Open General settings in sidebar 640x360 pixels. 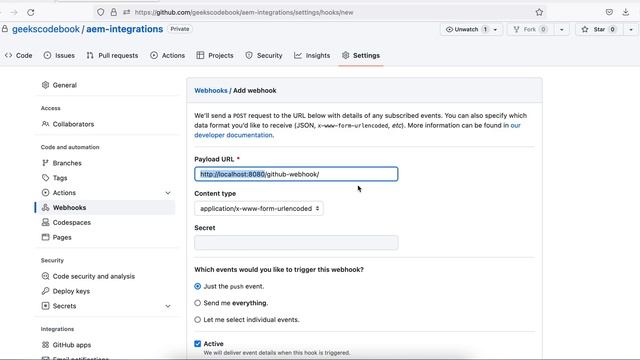[x=64, y=85]
